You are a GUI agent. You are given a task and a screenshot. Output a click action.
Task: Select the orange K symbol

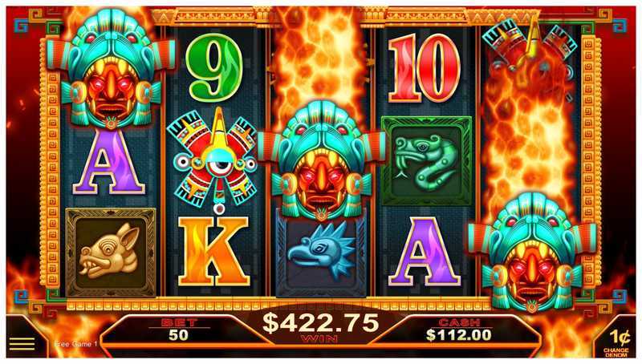pyautogui.click(x=213, y=251)
